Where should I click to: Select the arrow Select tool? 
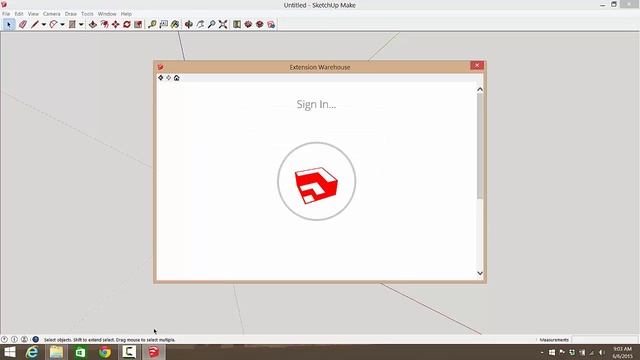click(x=9, y=24)
